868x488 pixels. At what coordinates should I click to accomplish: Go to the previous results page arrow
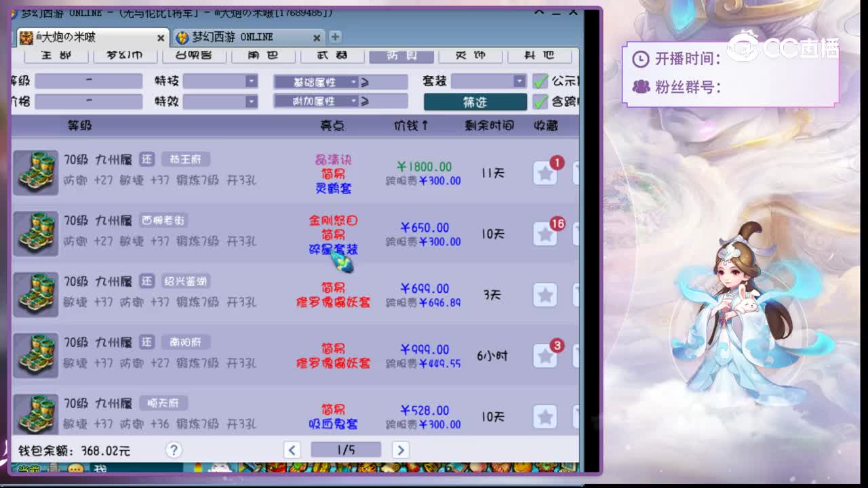click(x=292, y=450)
